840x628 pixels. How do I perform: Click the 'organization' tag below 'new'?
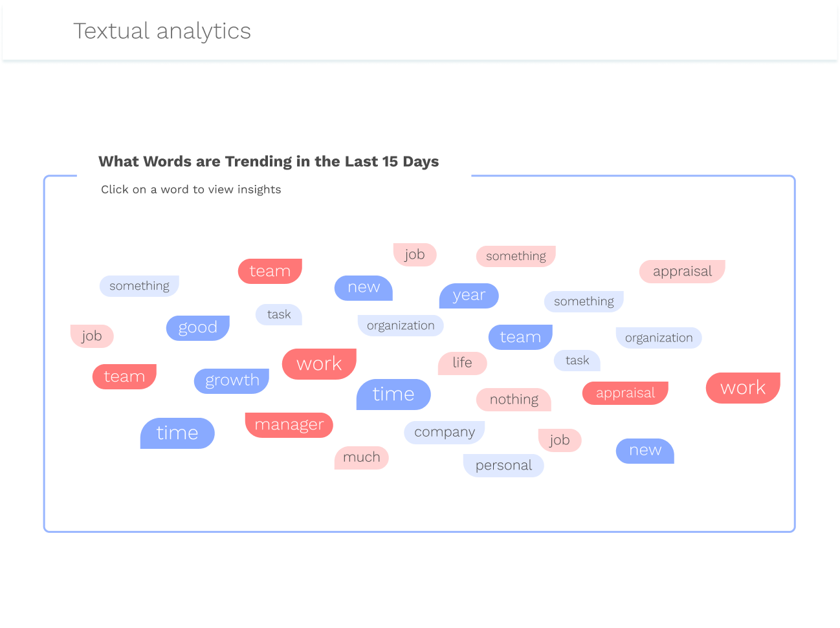(401, 326)
